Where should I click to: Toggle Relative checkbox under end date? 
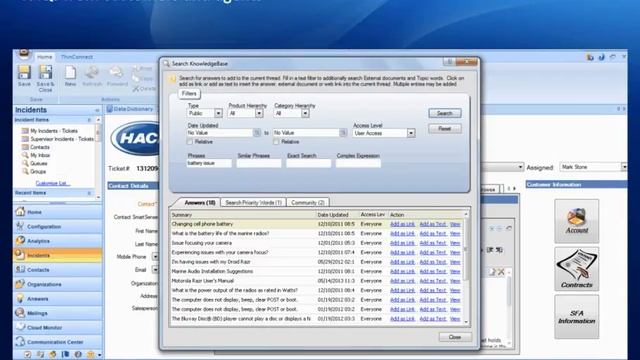pos(276,142)
